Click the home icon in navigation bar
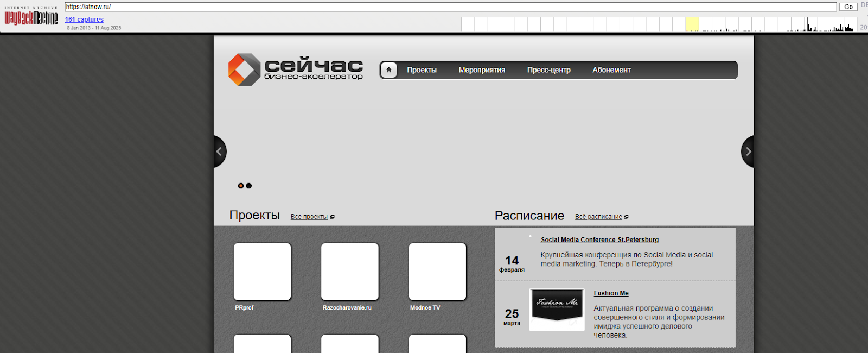 [388, 70]
